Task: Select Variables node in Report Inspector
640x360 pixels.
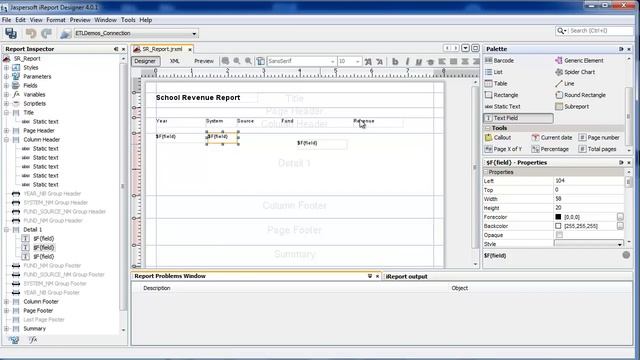Action: (34, 94)
